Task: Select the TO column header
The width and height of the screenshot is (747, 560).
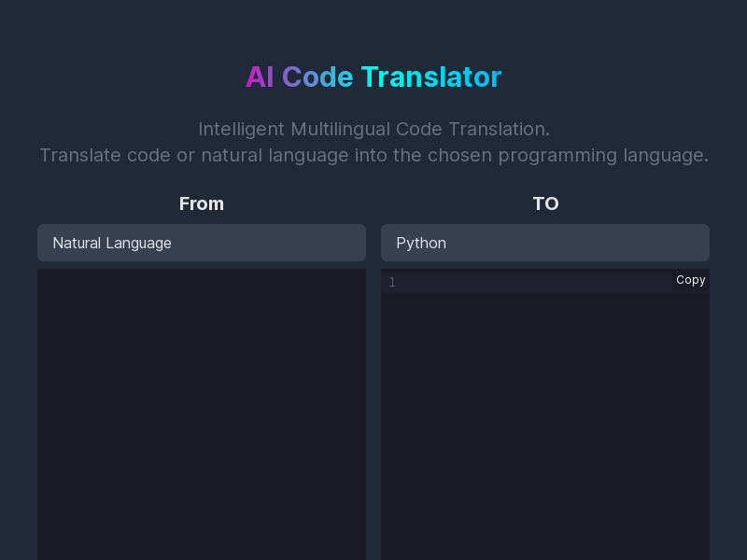Action: 545,203
